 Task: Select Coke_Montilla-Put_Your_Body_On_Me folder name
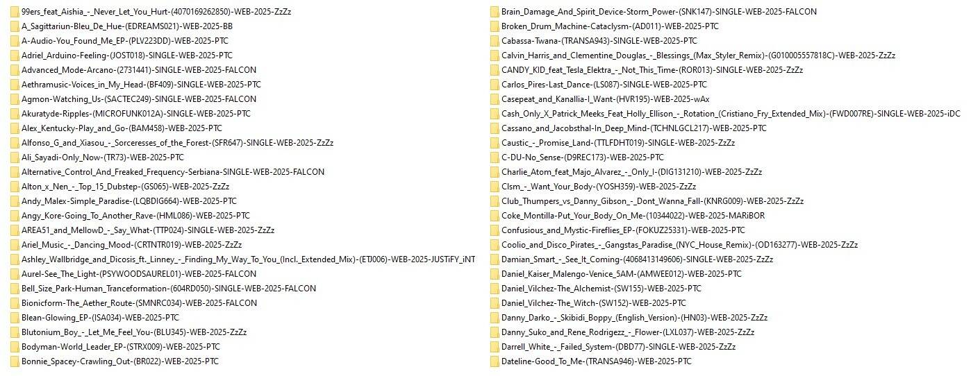pyautogui.click(x=633, y=216)
